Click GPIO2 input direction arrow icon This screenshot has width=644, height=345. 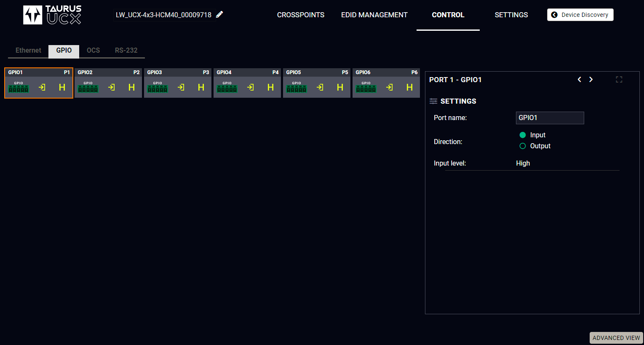[x=112, y=87]
